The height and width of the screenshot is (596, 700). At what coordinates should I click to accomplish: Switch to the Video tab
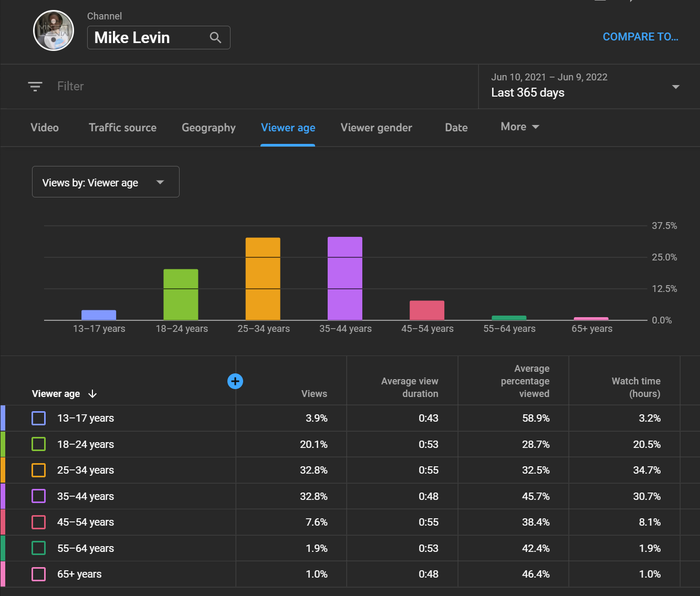pos(45,128)
